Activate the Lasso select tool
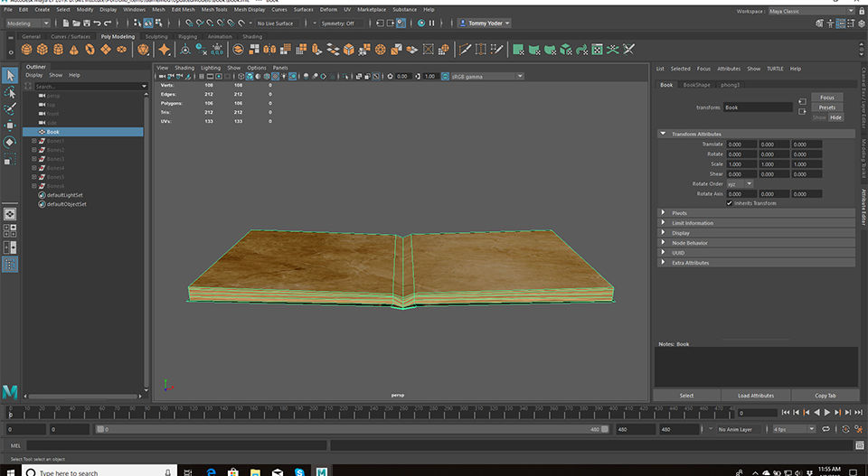The width and height of the screenshot is (868, 476). click(x=10, y=92)
